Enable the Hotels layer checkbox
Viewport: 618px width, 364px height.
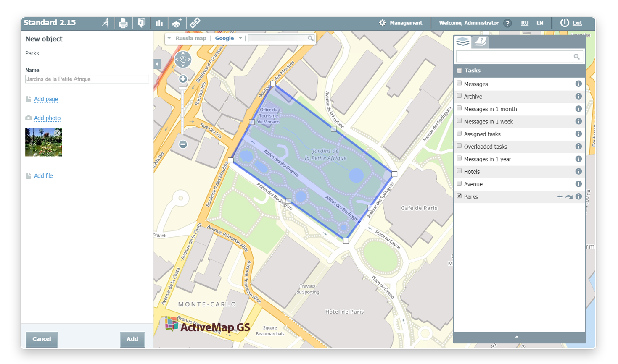(x=460, y=171)
